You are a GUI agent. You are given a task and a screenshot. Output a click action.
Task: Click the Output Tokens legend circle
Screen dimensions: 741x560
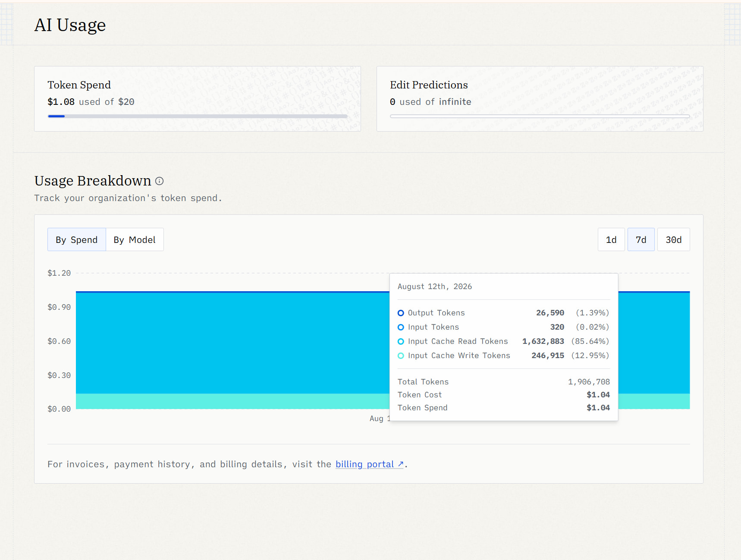pyautogui.click(x=401, y=313)
